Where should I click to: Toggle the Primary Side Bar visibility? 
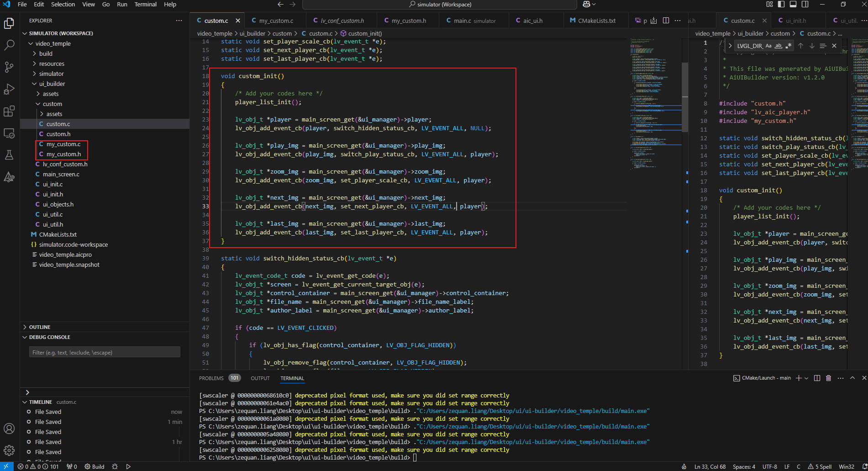coord(781,4)
